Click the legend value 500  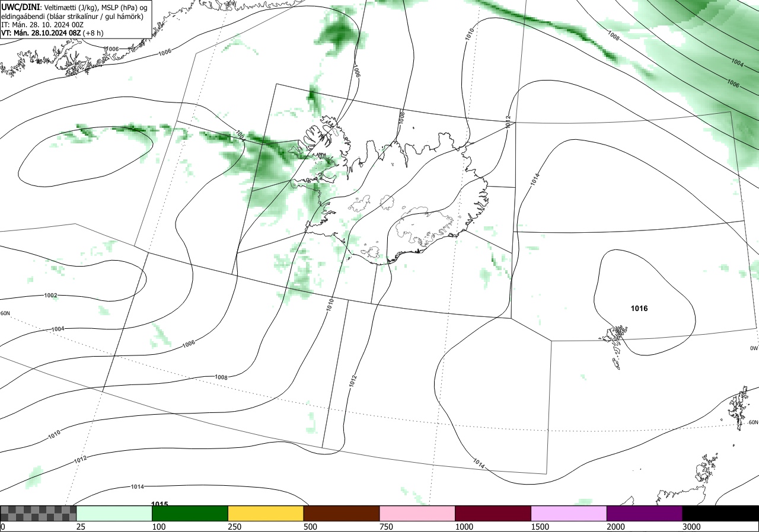[x=310, y=527]
